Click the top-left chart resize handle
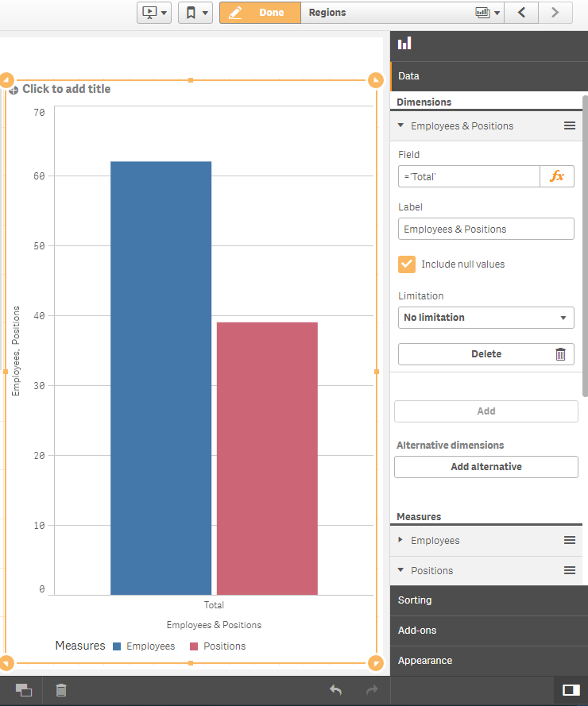 tap(6, 80)
